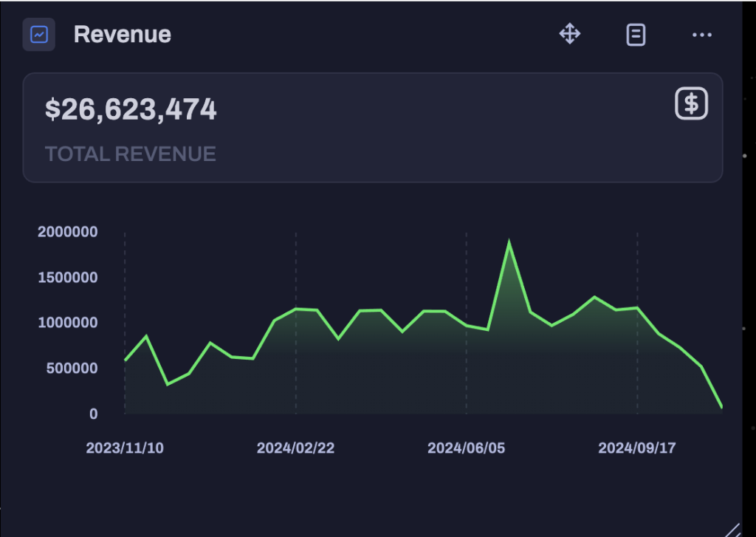Click the line chart icon beside Revenue
Viewport: 756px width, 537px height.
click(38, 35)
